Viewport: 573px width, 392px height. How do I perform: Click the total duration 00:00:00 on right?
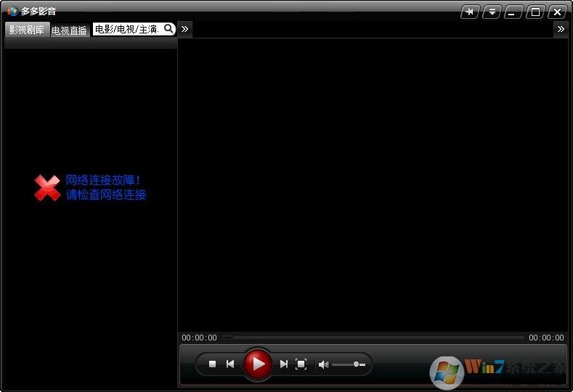pyautogui.click(x=546, y=338)
